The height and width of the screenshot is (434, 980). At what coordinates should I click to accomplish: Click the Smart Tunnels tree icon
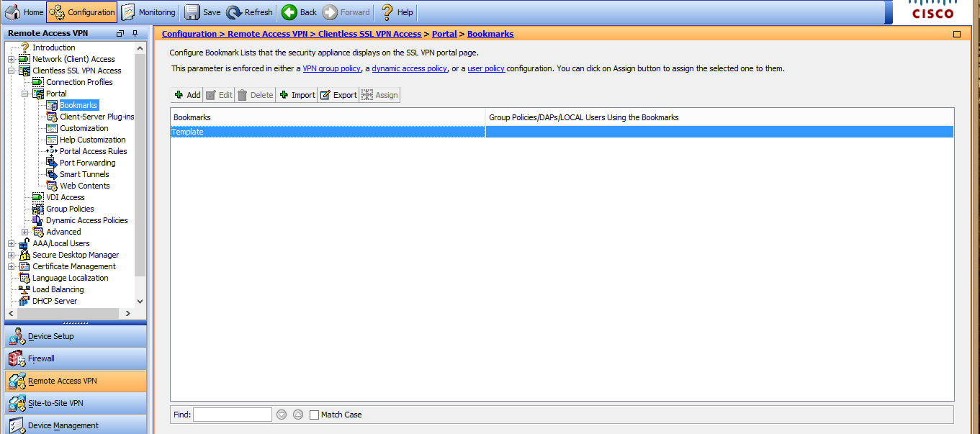(52, 174)
